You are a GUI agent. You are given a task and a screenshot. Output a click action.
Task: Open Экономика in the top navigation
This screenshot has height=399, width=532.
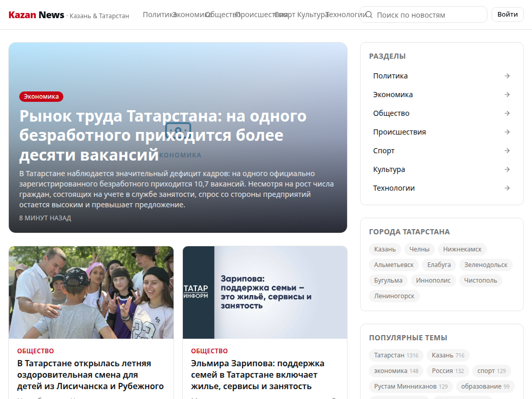[x=192, y=15]
